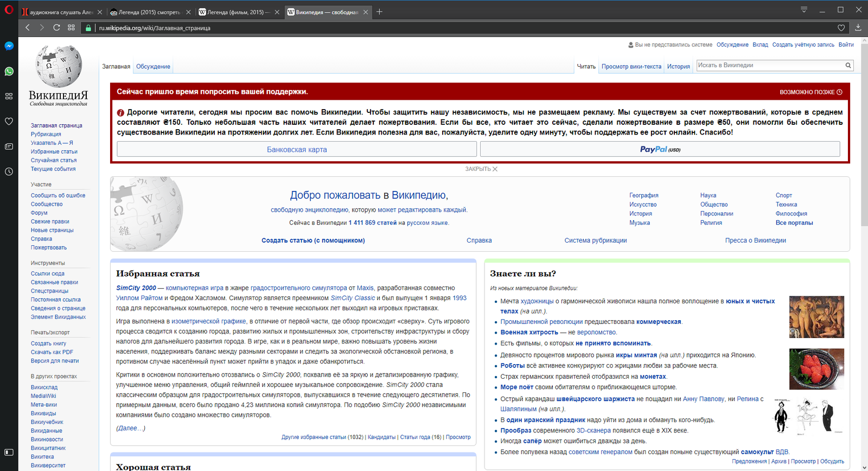Open the 'Вклад' link at top
868x471 pixels.
pos(760,44)
